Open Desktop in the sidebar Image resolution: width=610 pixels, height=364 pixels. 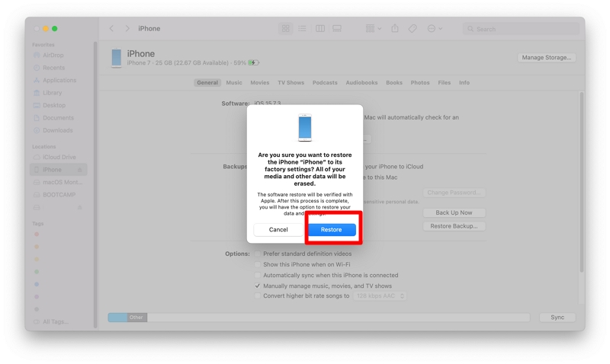[54, 105]
